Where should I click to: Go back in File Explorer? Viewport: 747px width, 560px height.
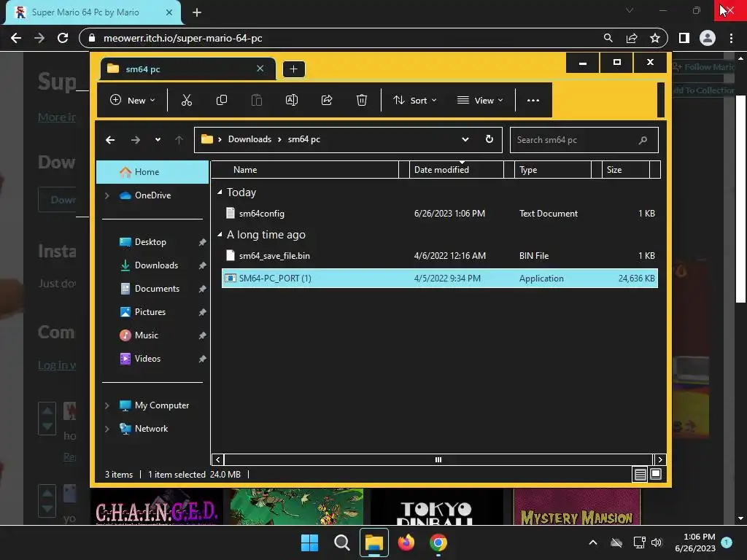(110, 139)
